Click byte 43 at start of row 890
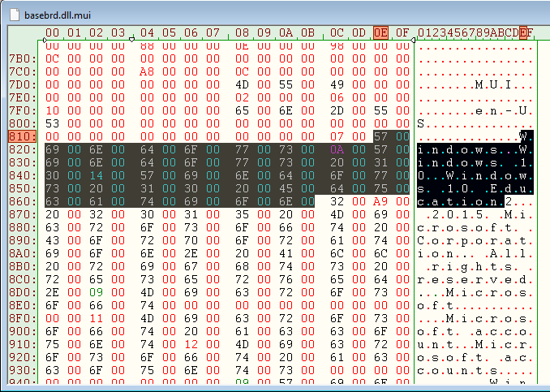The width and height of the screenshot is (550, 392). (52, 240)
